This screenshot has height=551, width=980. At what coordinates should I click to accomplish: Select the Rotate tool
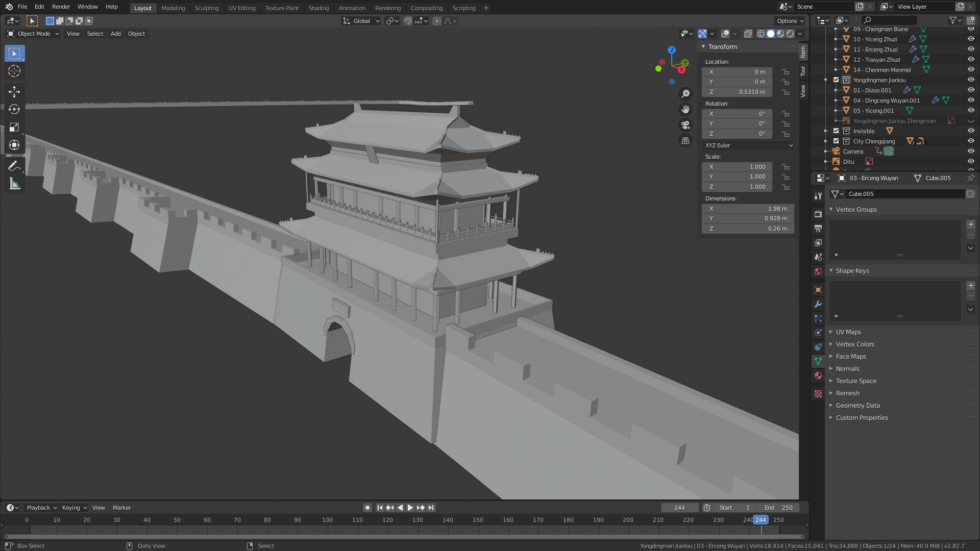coord(14,109)
